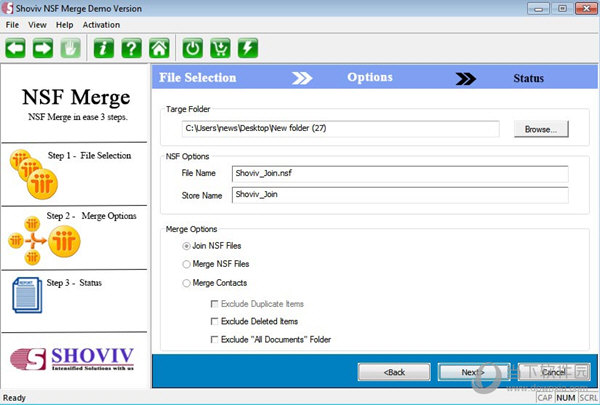Click Step 3 Status report icon

click(27, 295)
